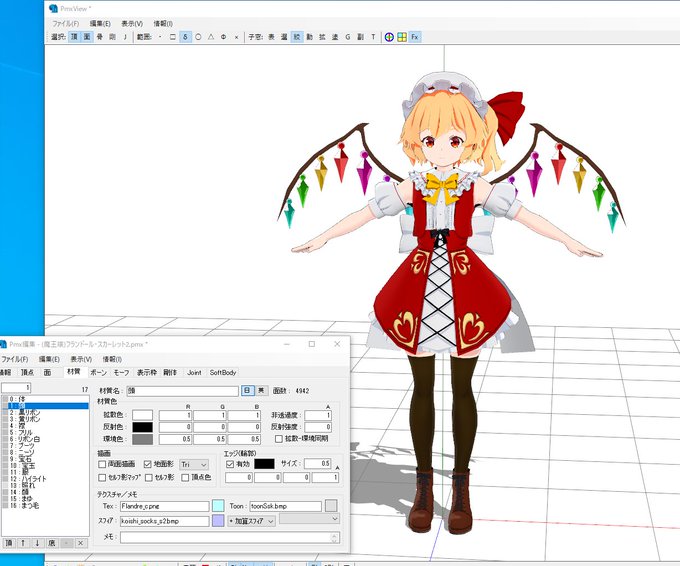The width and height of the screenshot is (680, 566).
Task: Open the 塗 sub-window from toolbar
Action: pyautogui.click(x=335, y=37)
